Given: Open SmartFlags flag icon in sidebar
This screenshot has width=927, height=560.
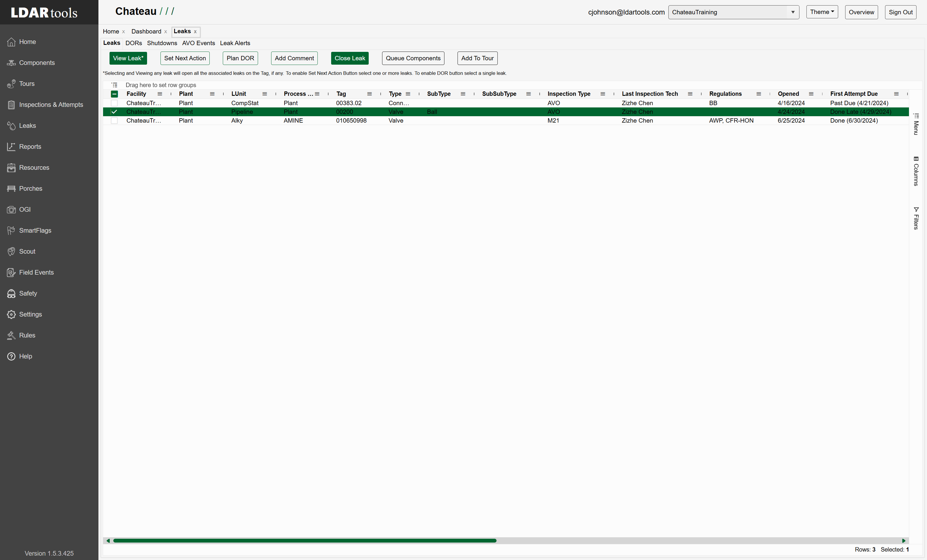Looking at the screenshot, I should click(x=11, y=231).
